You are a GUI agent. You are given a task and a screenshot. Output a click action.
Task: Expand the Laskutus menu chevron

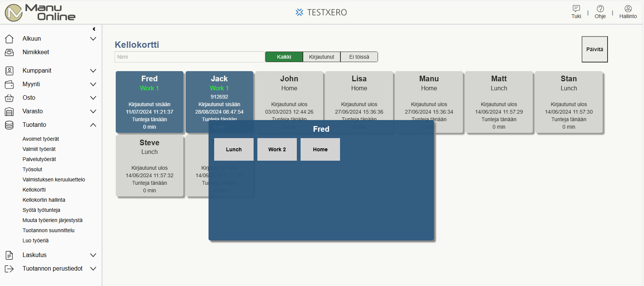pyautogui.click(x=93, y=255)
